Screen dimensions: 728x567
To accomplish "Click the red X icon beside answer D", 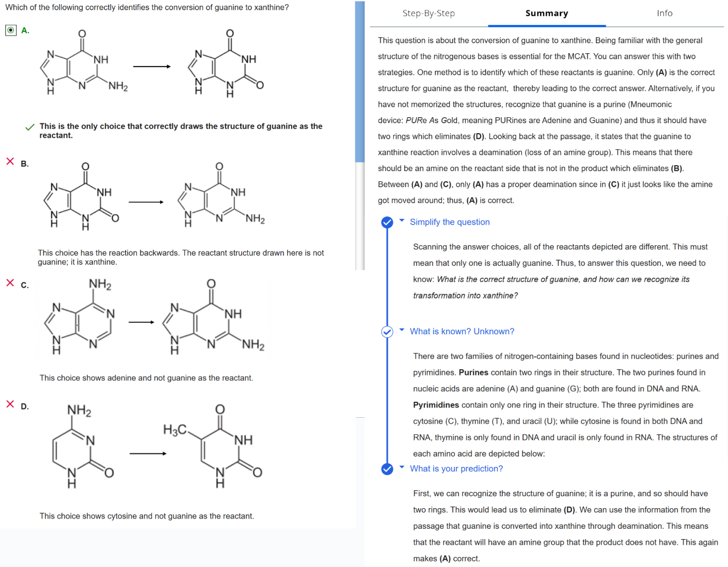I will [x=10, y=404].
